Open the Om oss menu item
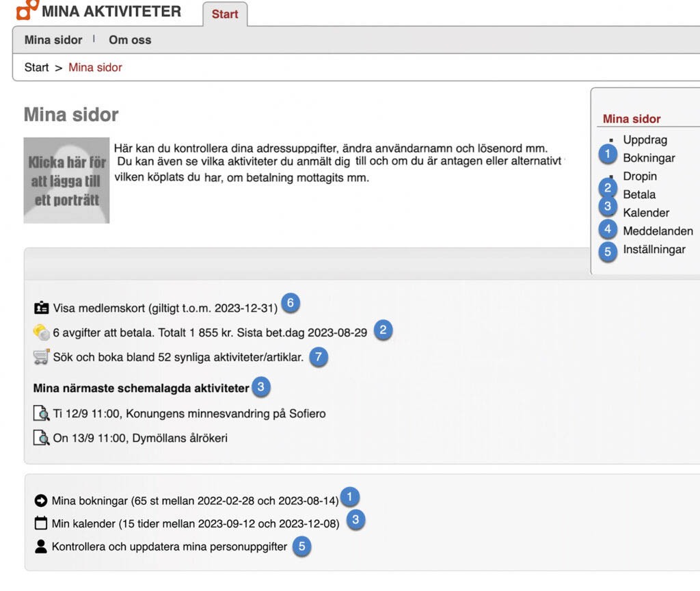The width and height of the screenshot is (700, 591). click(130, 40)
